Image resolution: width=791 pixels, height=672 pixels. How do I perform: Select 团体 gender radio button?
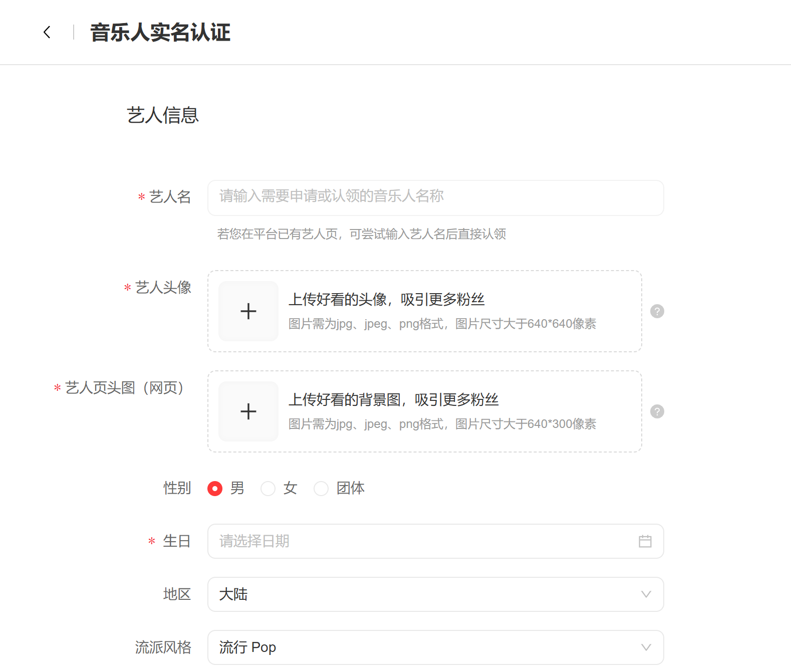[321, 489]
